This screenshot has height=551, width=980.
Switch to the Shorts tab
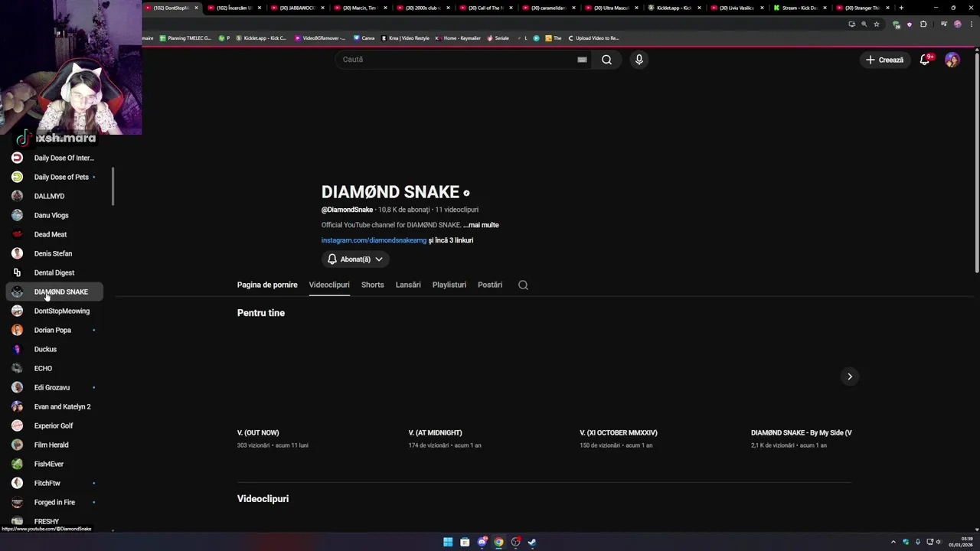point(373,285)
